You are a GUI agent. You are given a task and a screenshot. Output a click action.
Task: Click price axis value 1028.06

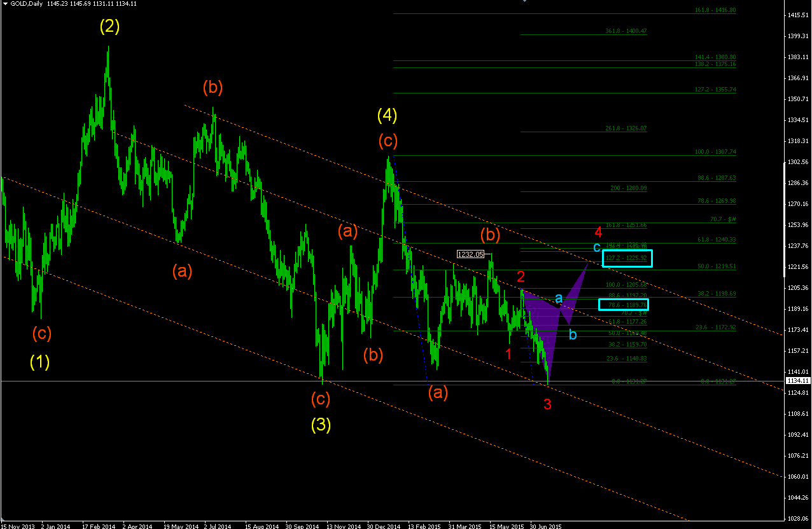[x=797, y=519]
